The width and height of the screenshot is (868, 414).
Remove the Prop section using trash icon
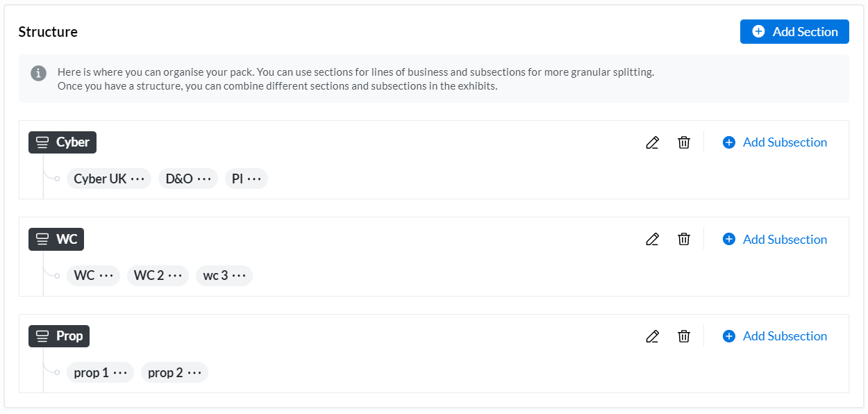pyautogui.click(x=684, y=336)
